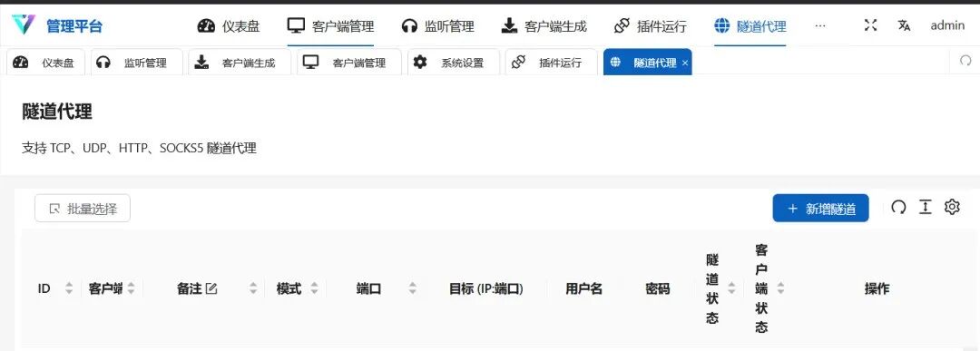Click the 新增隧道 button
The height and width of the screenshot is (351, 980).
[x=820, y=208]
